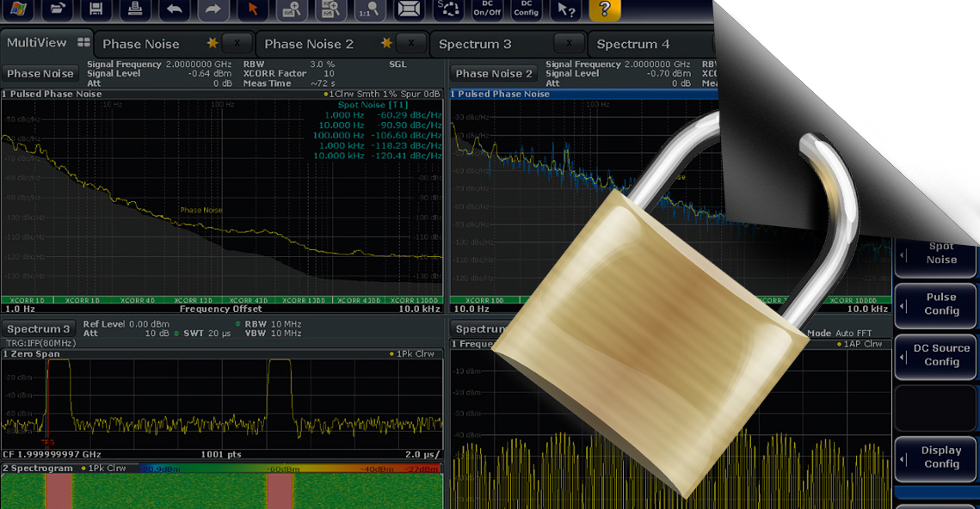Switch to the Spectrum 3 tab
This screenshot has height=509, width=980.
coord(475,44)
